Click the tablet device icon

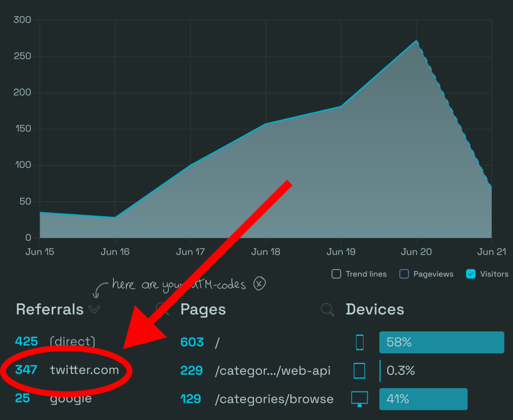(x=359, y=371)
